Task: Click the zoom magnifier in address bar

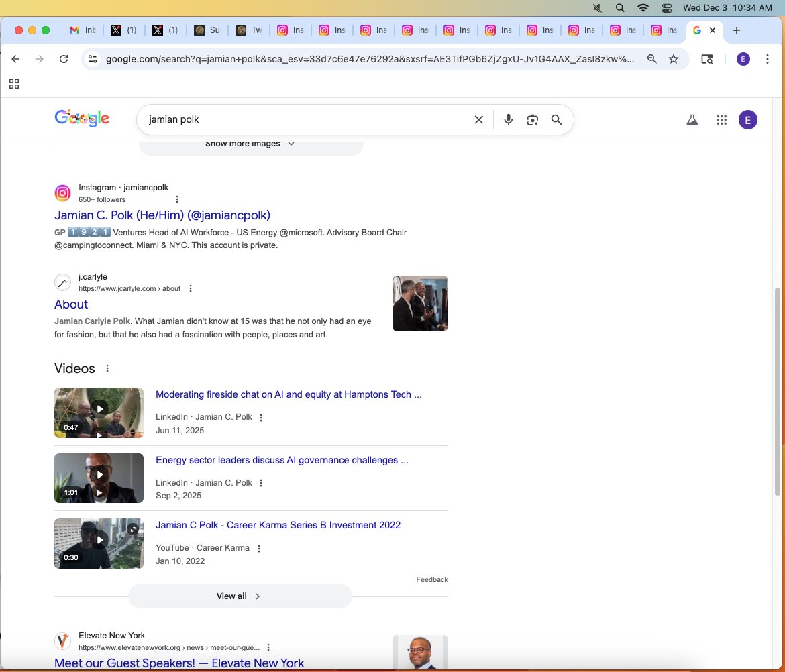Action: [652, 59]
